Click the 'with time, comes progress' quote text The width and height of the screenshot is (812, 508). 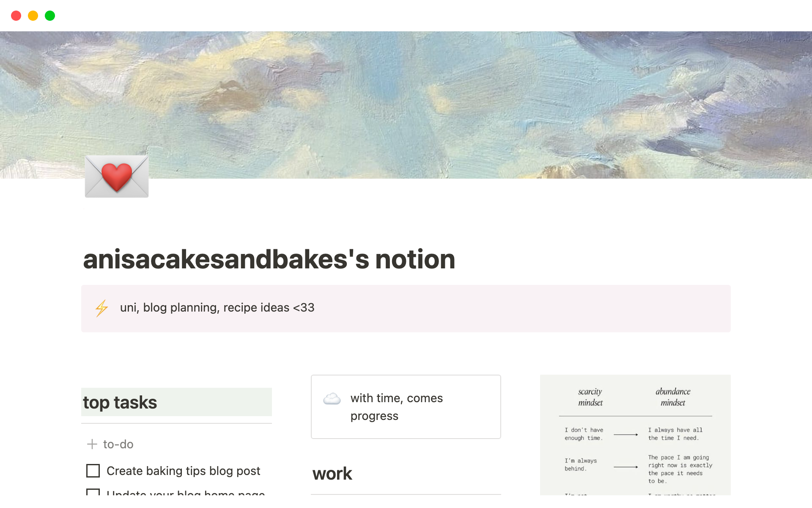396,407
